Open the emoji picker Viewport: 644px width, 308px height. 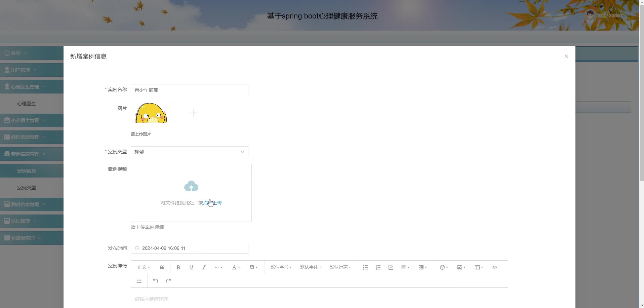coord(444,267)
